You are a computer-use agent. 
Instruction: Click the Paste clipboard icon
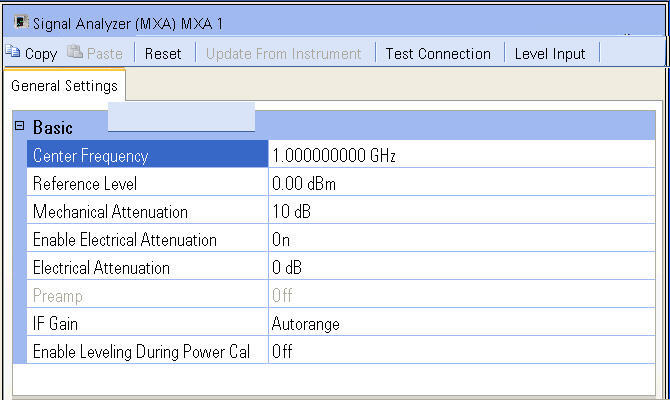72,53
